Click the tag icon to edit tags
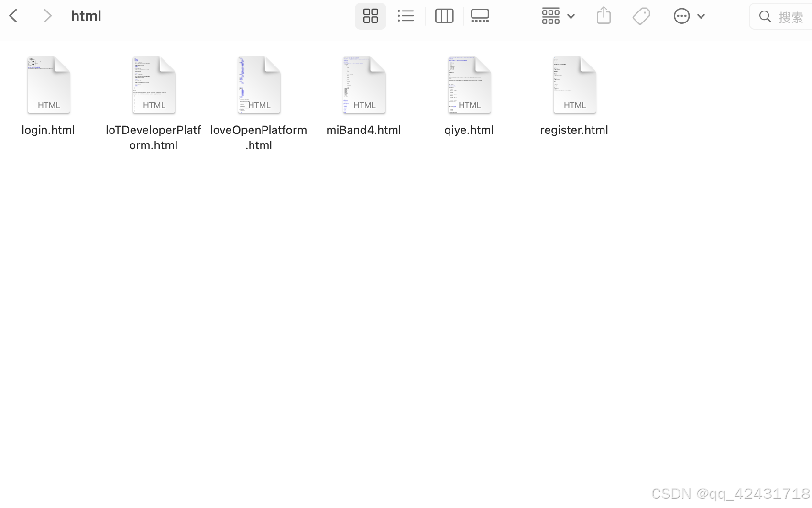 (x=641, y=16)
